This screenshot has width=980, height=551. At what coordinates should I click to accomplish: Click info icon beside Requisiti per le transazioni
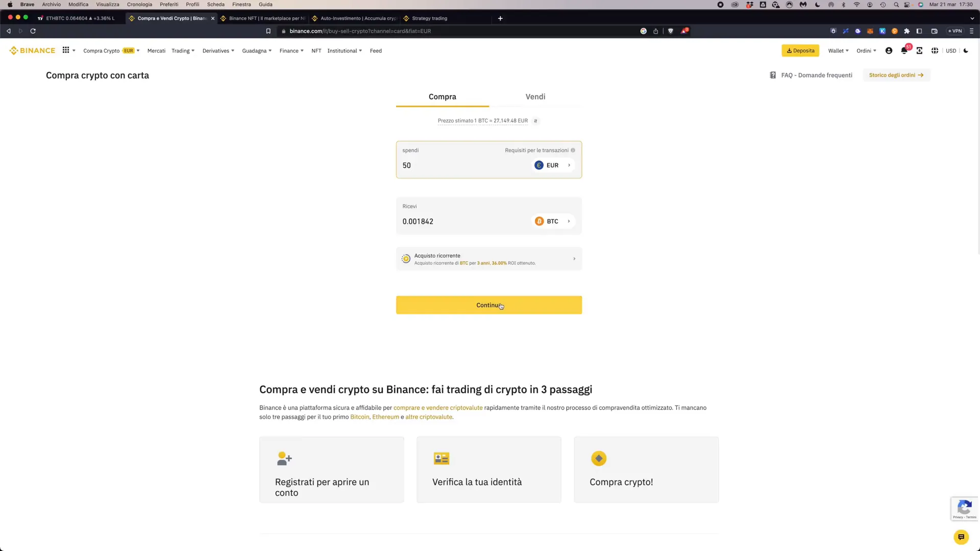[573, 150]
